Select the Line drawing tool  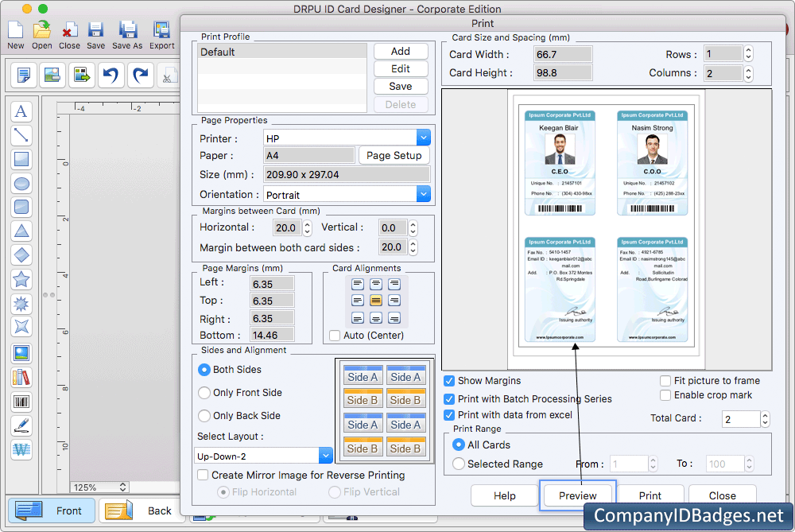tap(21, 135)
